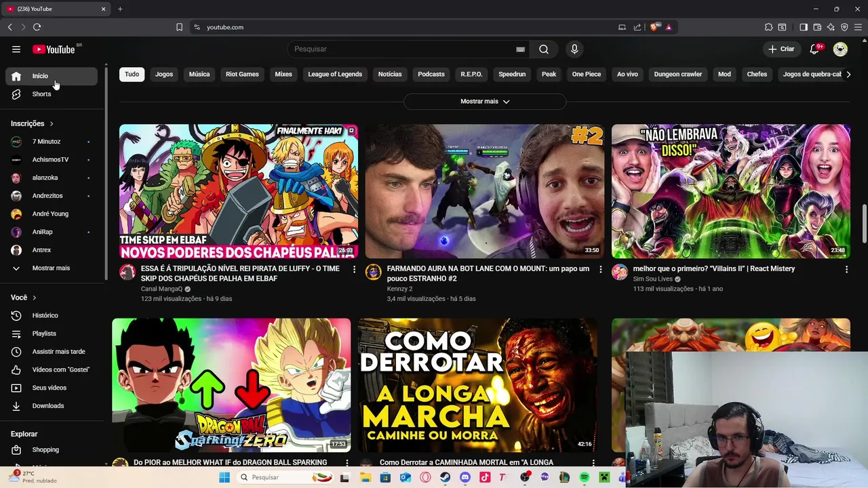Expand the Mostrar mais section above videos

(x=485, y=101)
